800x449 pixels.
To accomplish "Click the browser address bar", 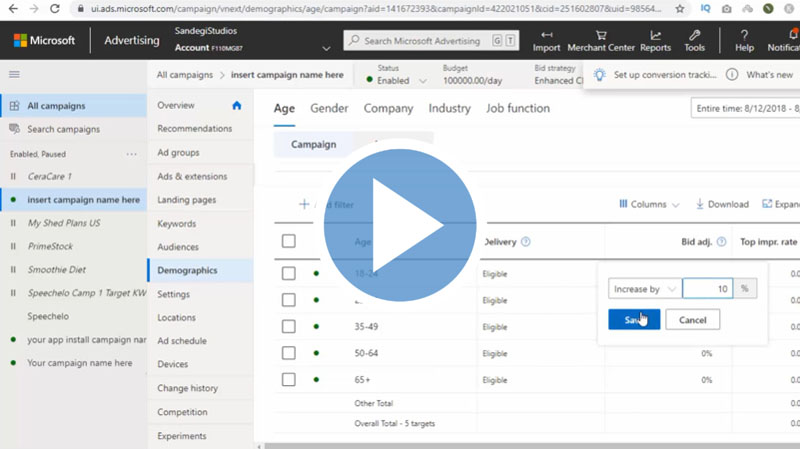I will click(375, 9).
